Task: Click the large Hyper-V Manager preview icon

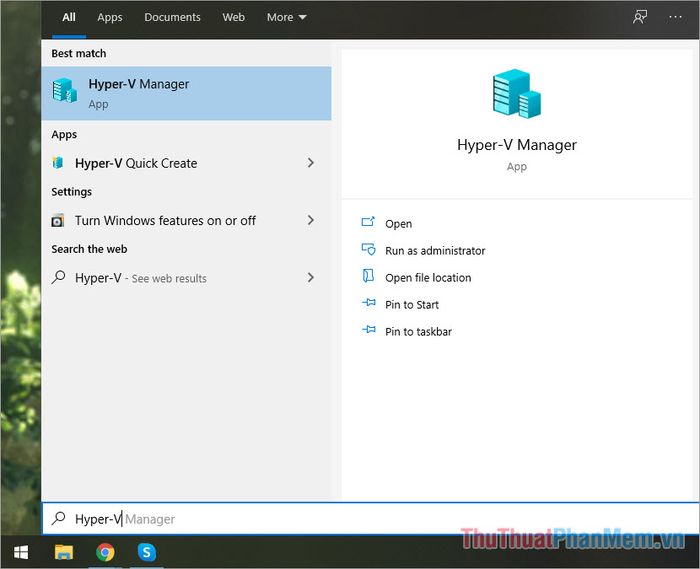Action: [517, 94]
